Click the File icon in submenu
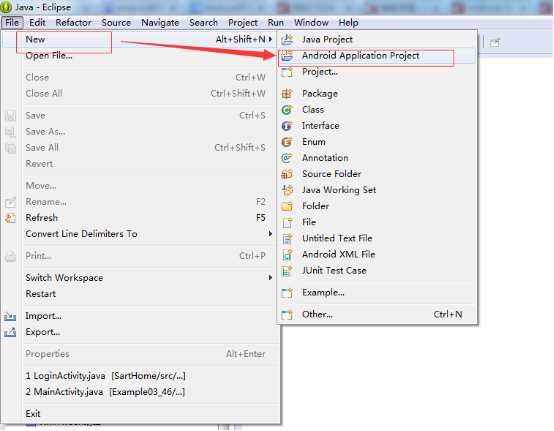This screenshot has width=554, height=431. tap(287, 222)
